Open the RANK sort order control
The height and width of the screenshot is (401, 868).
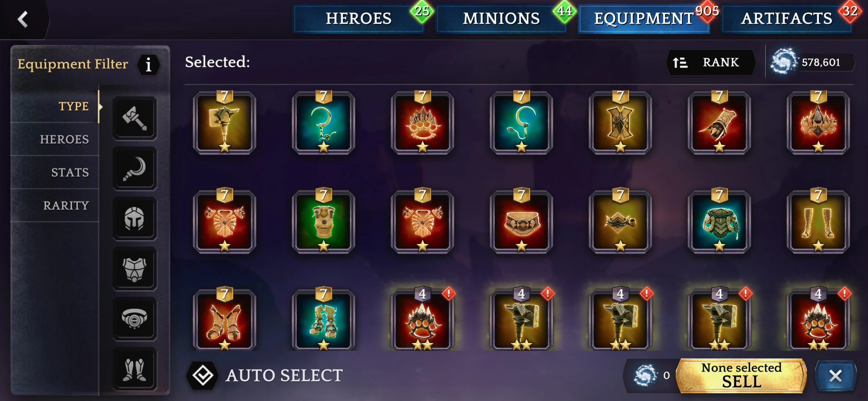pos(710,62)
